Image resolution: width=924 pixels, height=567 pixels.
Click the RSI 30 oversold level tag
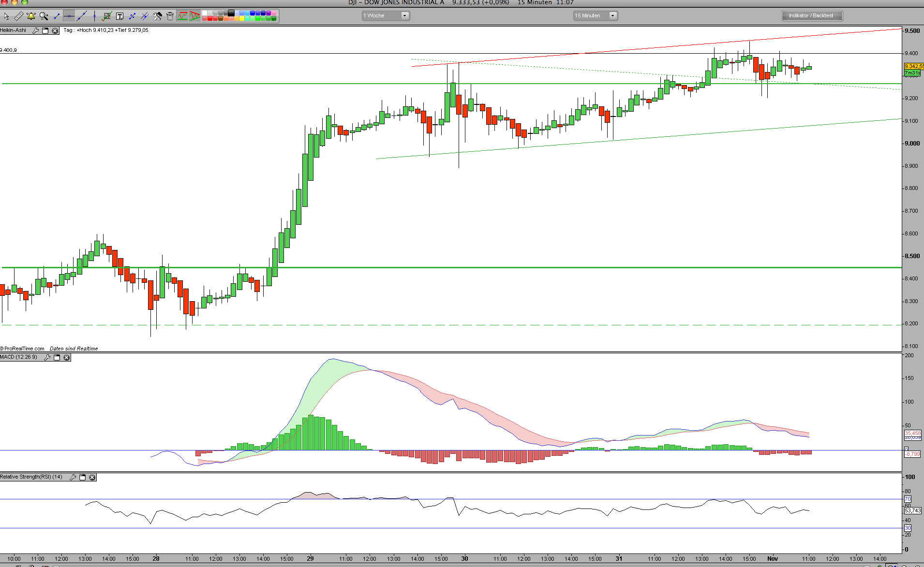point(908,528)
